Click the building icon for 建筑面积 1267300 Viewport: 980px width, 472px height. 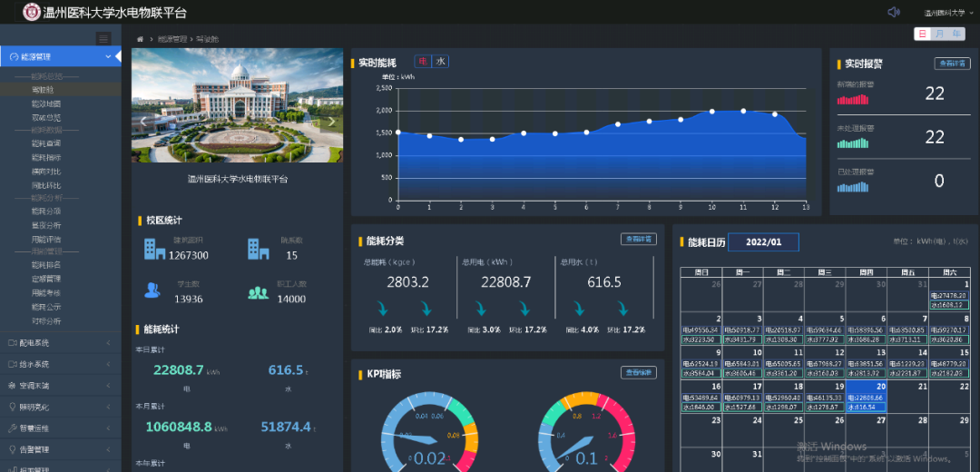pyautogui.click(x=154, y=249)
